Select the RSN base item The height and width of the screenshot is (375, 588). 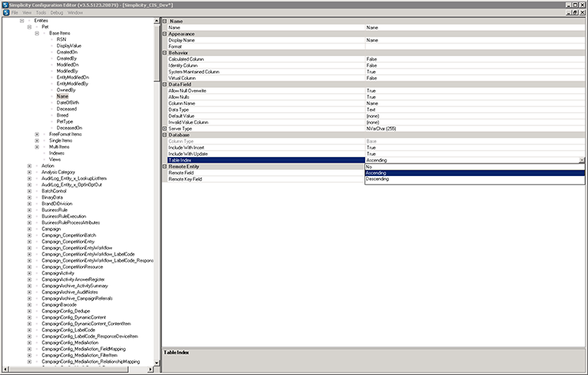(61, 39)
